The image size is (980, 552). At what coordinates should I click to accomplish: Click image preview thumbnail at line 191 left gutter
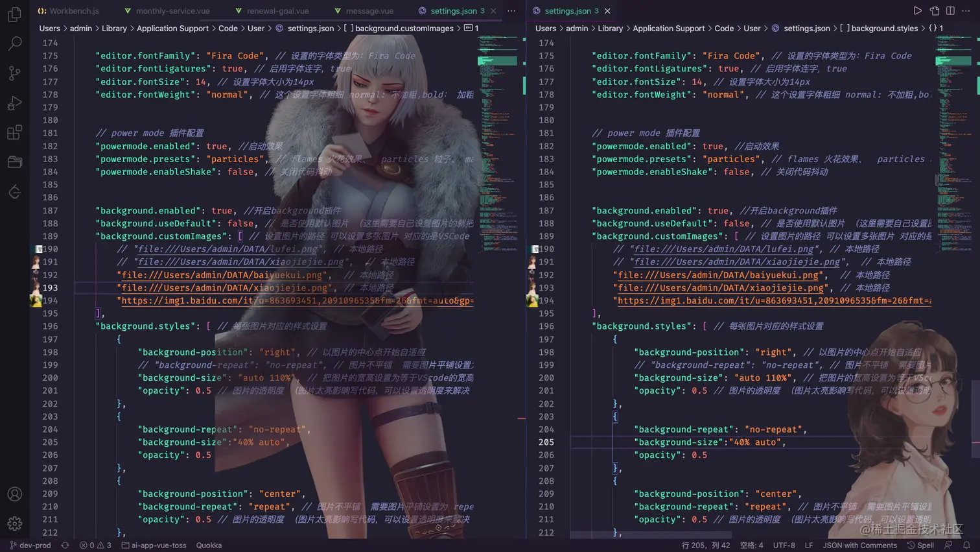tap(36, 262)
